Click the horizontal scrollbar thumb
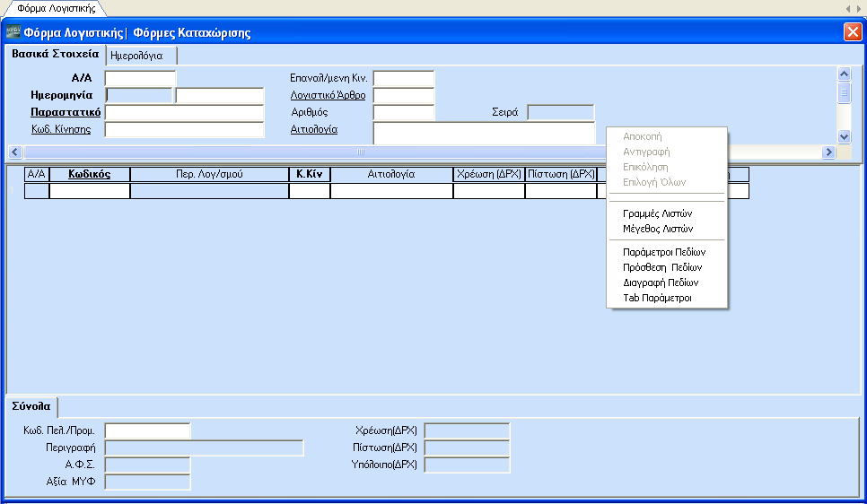The width and height of the screenshot is (867, 504). (361, 152)
